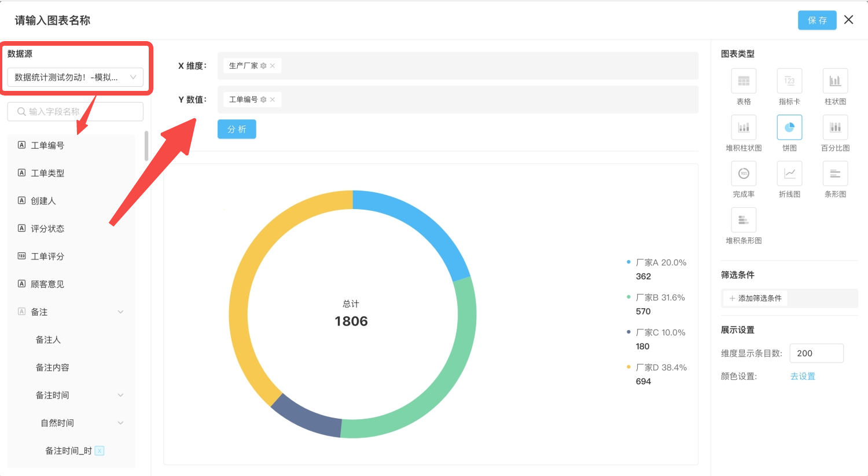Click the text-type icon beside 评分状态

[x=21, y=228]
